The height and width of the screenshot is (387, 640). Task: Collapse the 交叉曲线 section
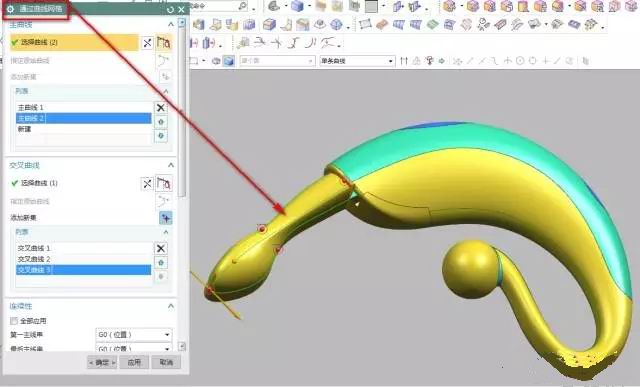point(171,165)
